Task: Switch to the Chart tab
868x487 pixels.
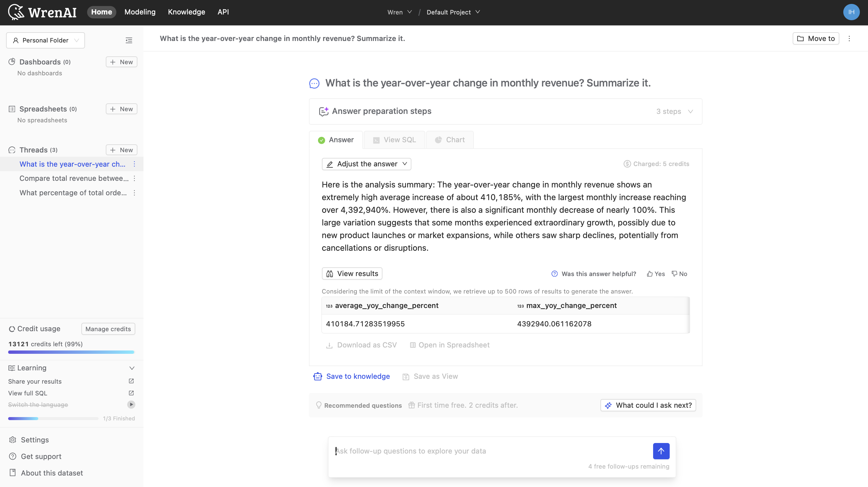Action: click(450, 140)
